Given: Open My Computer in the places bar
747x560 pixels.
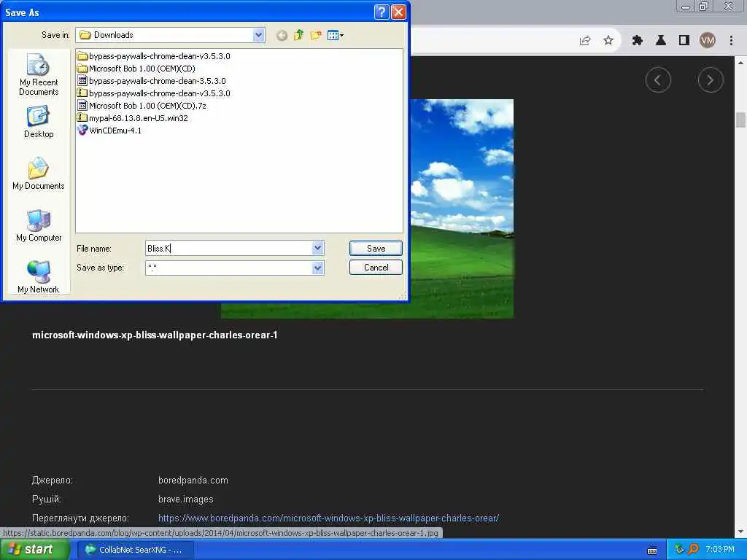Looking at the screenshot, I should [39, 226].
